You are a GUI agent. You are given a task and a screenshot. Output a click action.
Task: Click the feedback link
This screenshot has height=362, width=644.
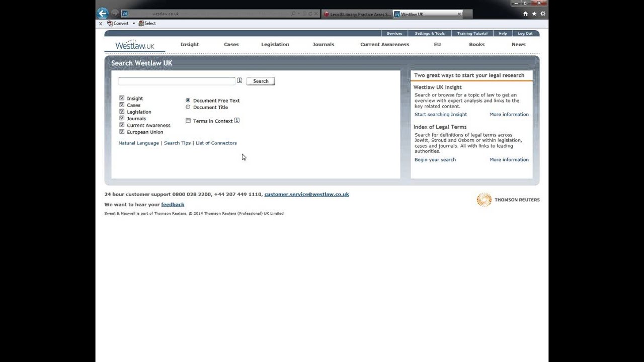pos(173,205)
